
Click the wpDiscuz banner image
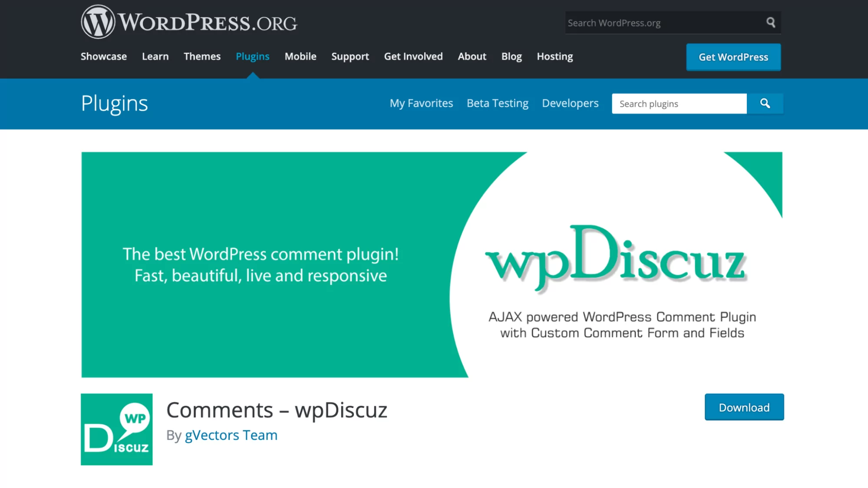coord(432,264)
